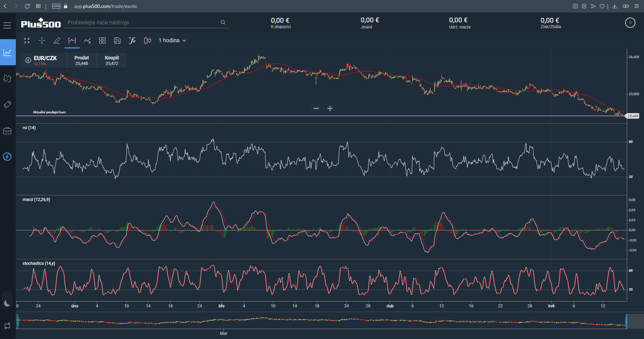Viewport: 644px width, 339px height.
Task: Expand the 1 hodina timeframe dropdown
Action: [172, 41]
